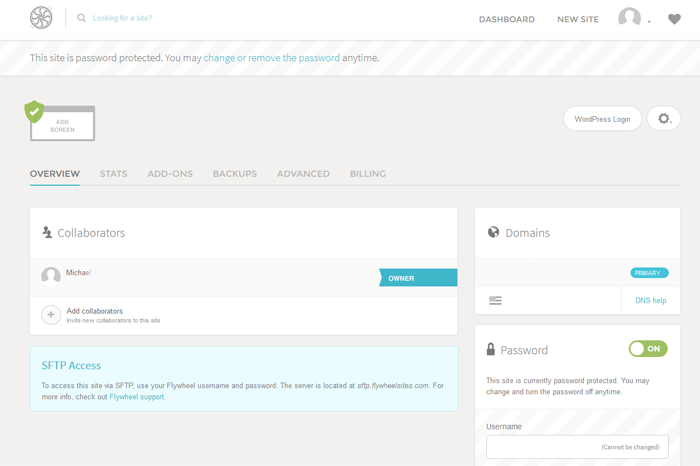Focus the 'Looking for a site?' search field
Screen dimensions: 700x466
(122, 18)
